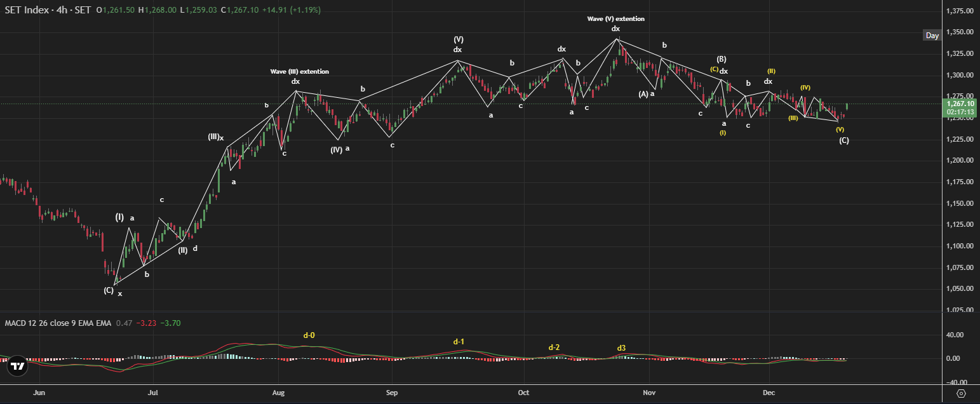This screenshot has height=404, width=980.
Task: Select the Wave (V) extention annotation
Action: point(615,18)
